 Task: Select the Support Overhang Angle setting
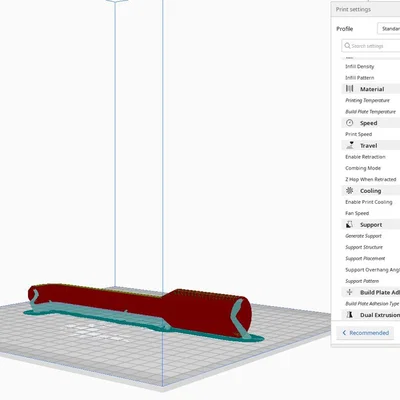(x=372, y=270)
